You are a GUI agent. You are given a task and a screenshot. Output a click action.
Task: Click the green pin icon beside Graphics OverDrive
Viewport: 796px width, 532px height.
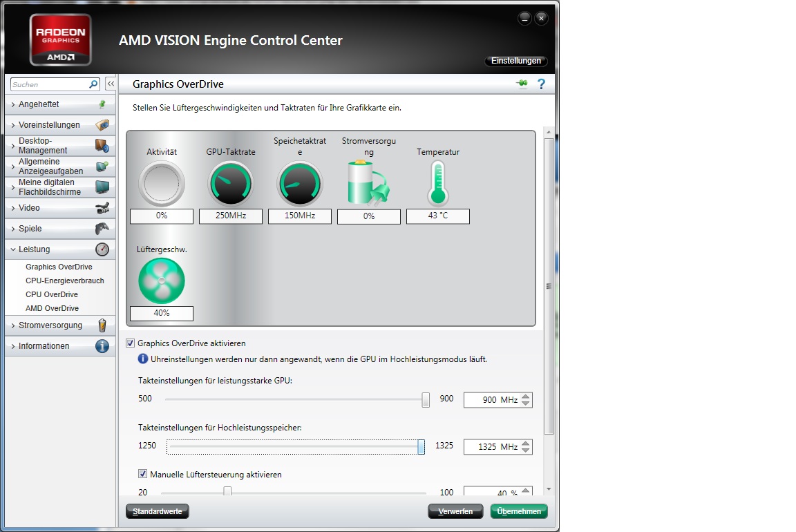[x=522, y=83]
